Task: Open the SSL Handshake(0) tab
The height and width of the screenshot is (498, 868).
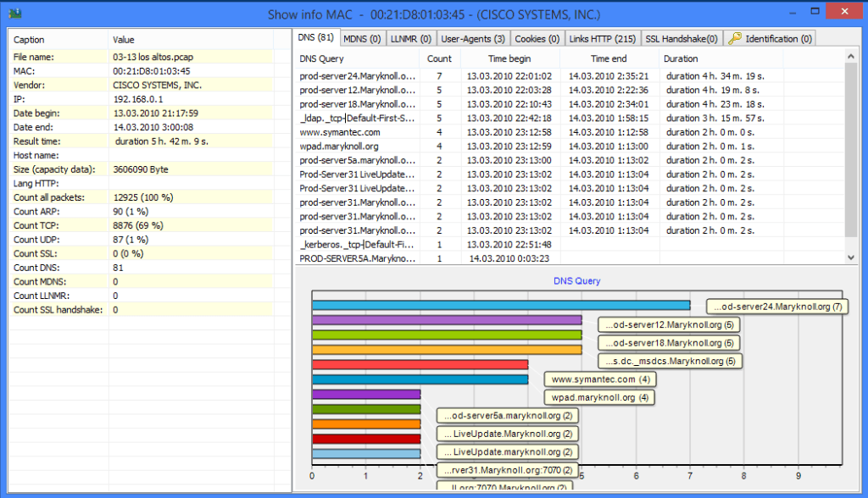Action: coord(682,39)
